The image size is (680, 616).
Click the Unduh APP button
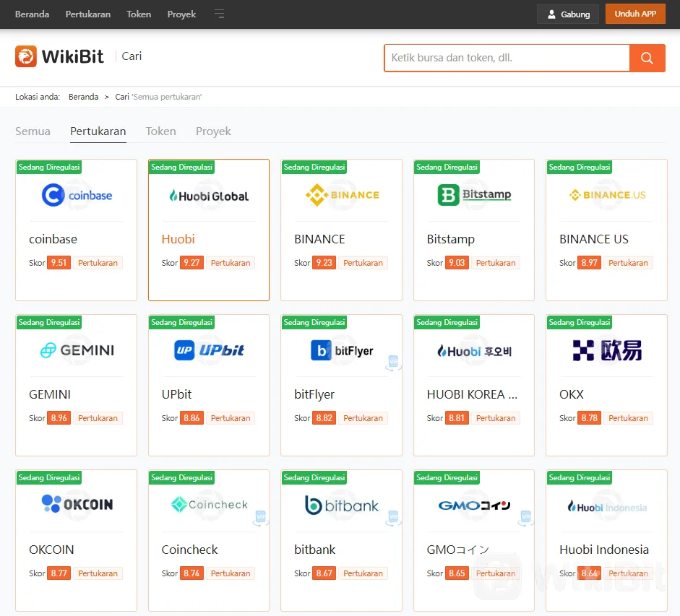[635, 14]
